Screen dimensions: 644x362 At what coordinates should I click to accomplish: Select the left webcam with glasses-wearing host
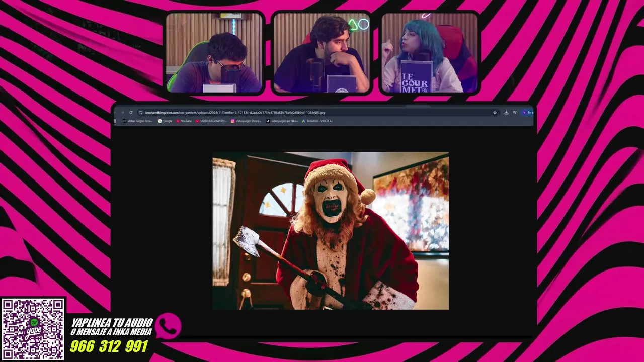click(x=214, y=53)
